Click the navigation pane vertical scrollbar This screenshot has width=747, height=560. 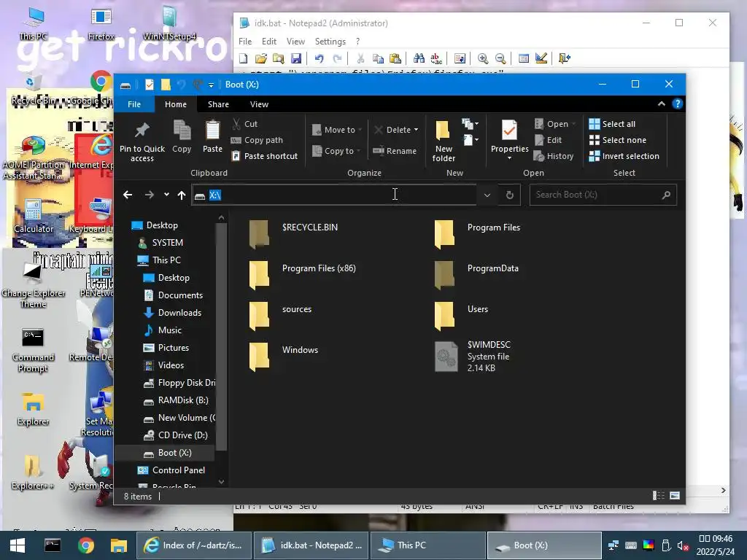point(221,336)
